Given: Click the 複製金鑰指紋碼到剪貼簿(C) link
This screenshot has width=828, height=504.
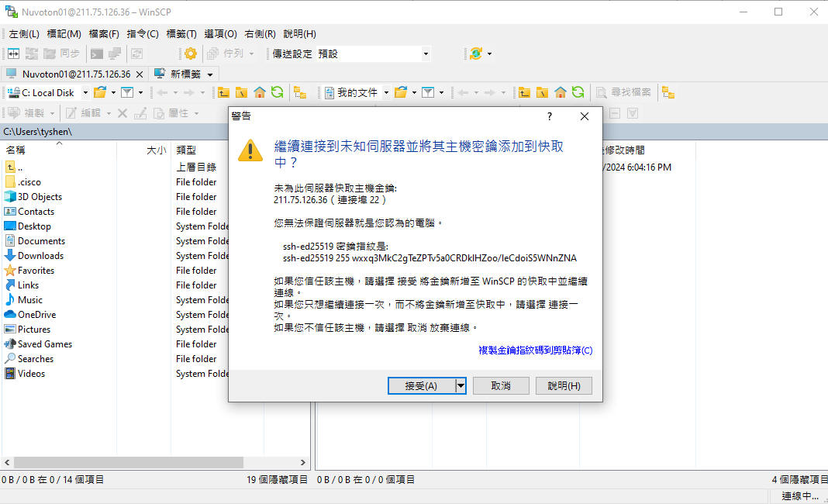Looking at the screenshot, I should tap(535, 350).
